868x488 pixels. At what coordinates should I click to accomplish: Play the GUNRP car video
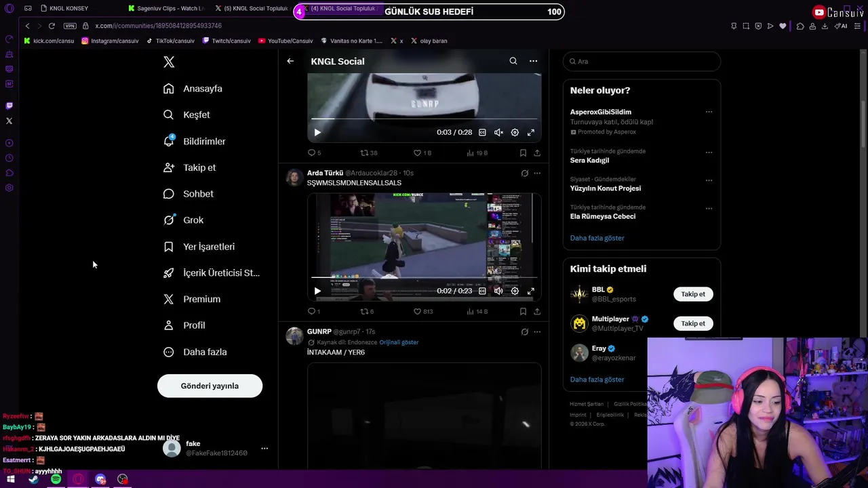pyautogui.click(x=317, y=132)
